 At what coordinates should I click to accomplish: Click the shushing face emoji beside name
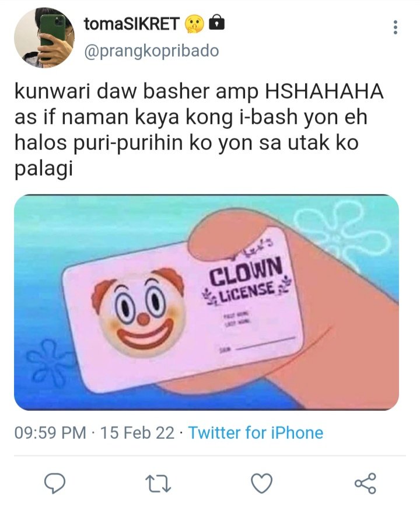pos(194,25)
